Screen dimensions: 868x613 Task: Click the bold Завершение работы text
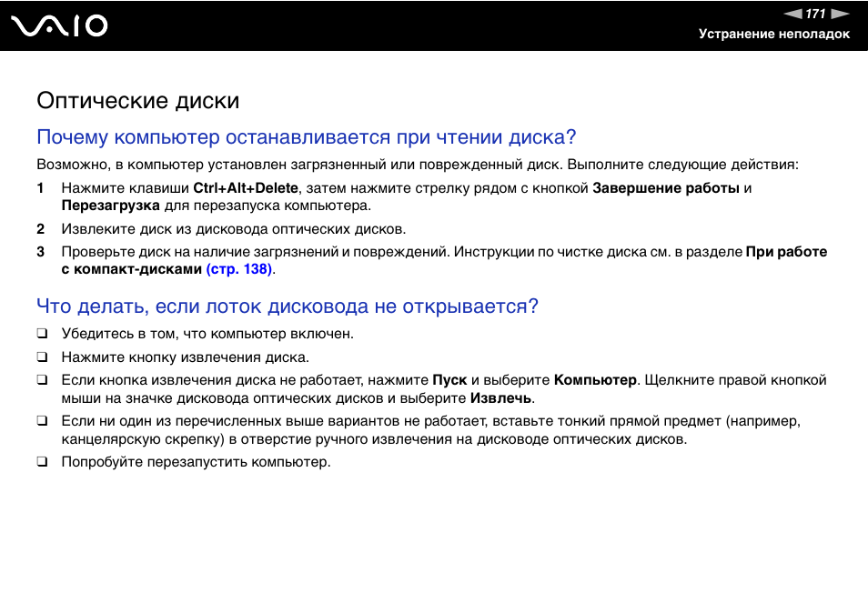click(665, 188)
